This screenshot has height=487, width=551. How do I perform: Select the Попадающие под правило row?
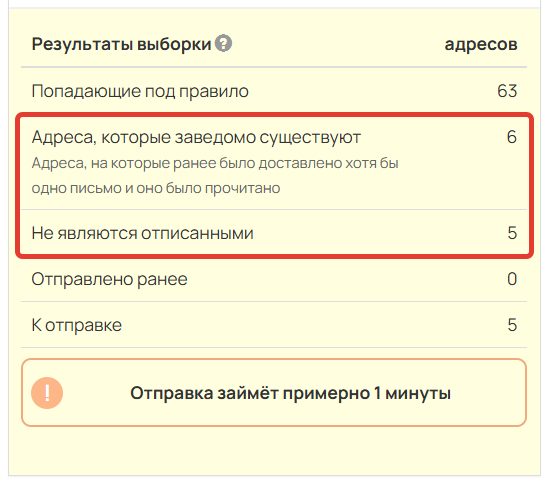point(274,91)
